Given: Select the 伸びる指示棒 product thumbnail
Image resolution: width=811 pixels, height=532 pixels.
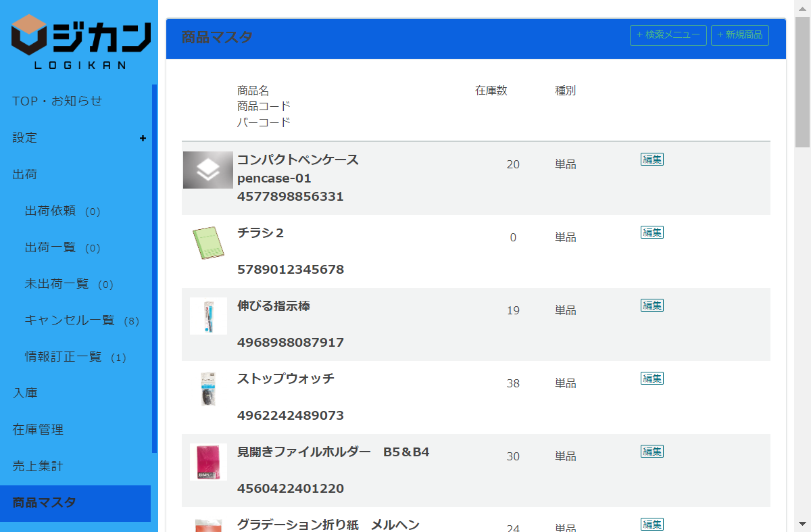Looking at the screenshot, I should [x=208, y=316].
